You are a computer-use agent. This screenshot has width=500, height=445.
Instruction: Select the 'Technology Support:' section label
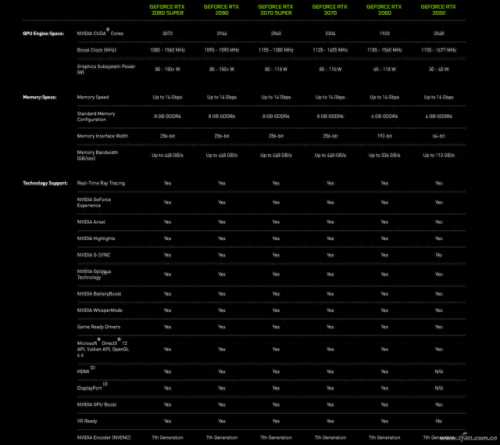coord(45,183)
